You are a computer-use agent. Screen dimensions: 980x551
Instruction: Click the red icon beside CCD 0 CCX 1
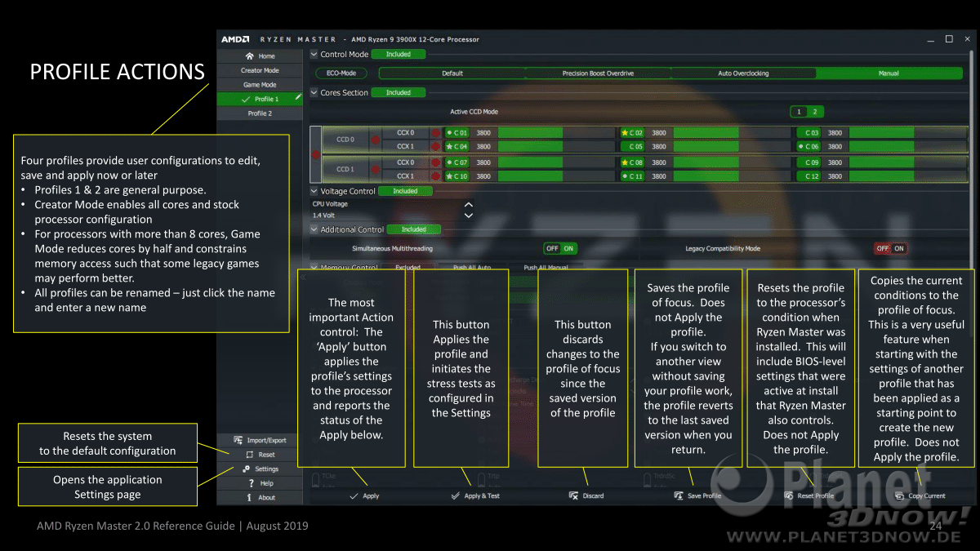click(x=435, y=147)
